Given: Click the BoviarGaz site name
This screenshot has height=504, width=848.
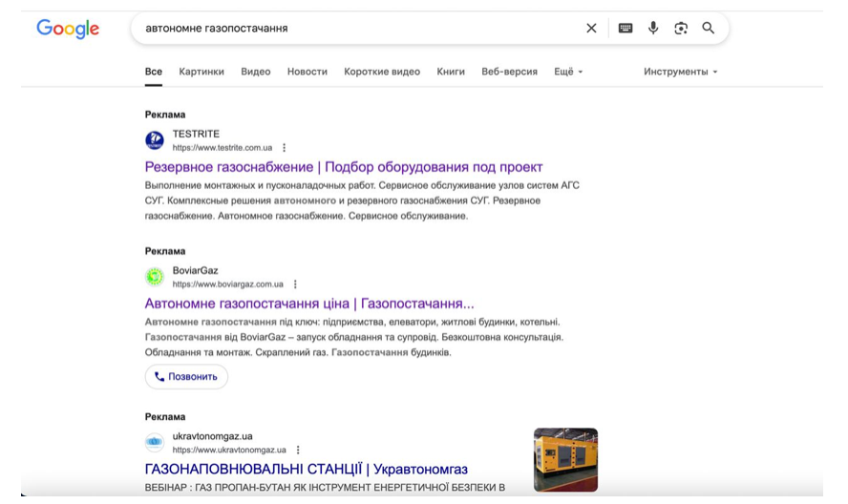Looking at the screenshot, I should coord(195,271).
